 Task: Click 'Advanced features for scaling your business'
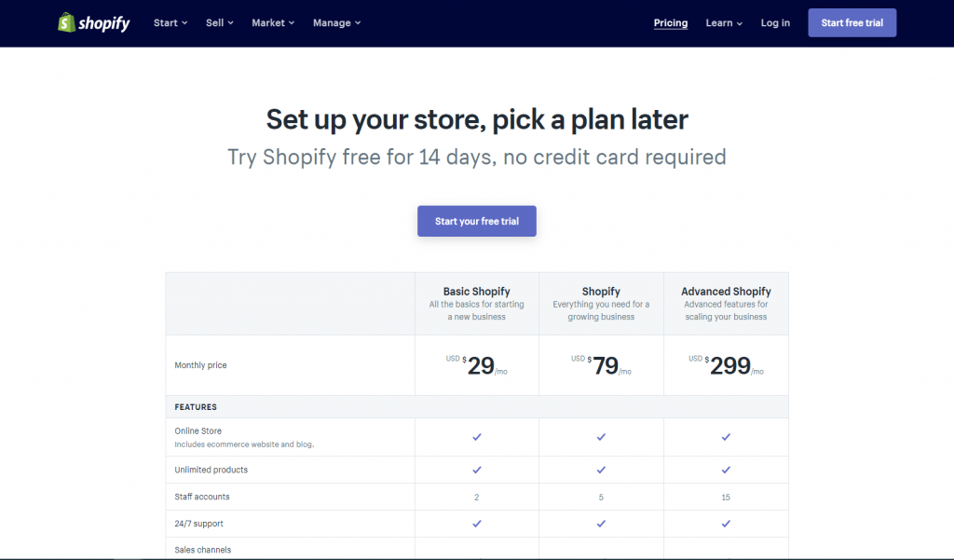click(726, 310)
